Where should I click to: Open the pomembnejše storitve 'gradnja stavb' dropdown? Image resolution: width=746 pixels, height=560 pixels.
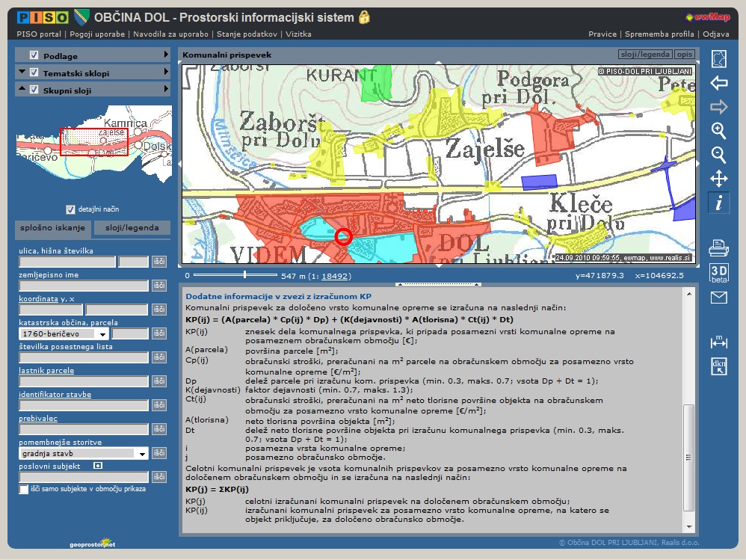pyautogui.click(x=141, y=454)
